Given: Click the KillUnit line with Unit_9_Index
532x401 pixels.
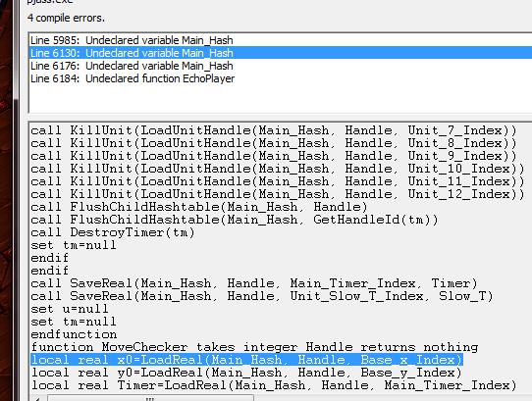Looking at the screenshot, I should tap(274, 156).
